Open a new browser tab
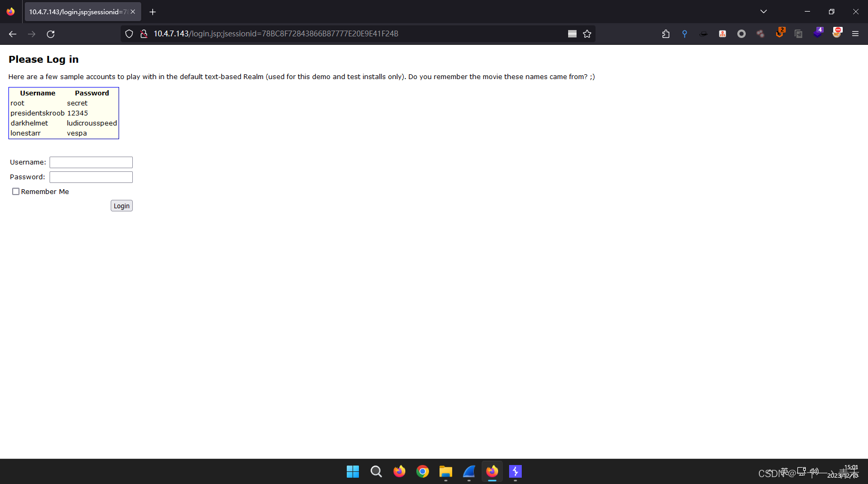This screenshot has width=868, height=484. tap(152, 12)
